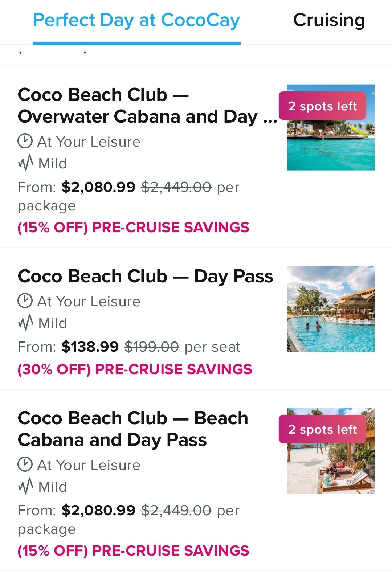Open the Perfect Day at CocoCay tab
Viewport: 392px width, 573px height.
point(136,20)
